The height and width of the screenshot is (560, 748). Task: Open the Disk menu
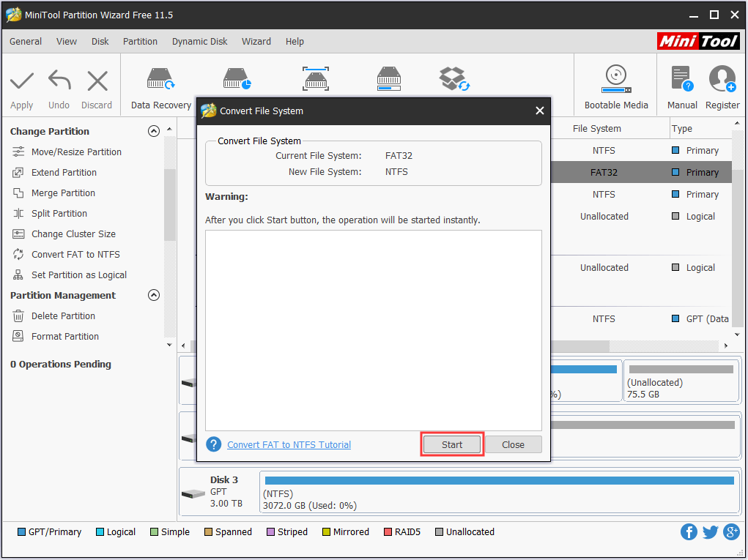coord(102,41)
